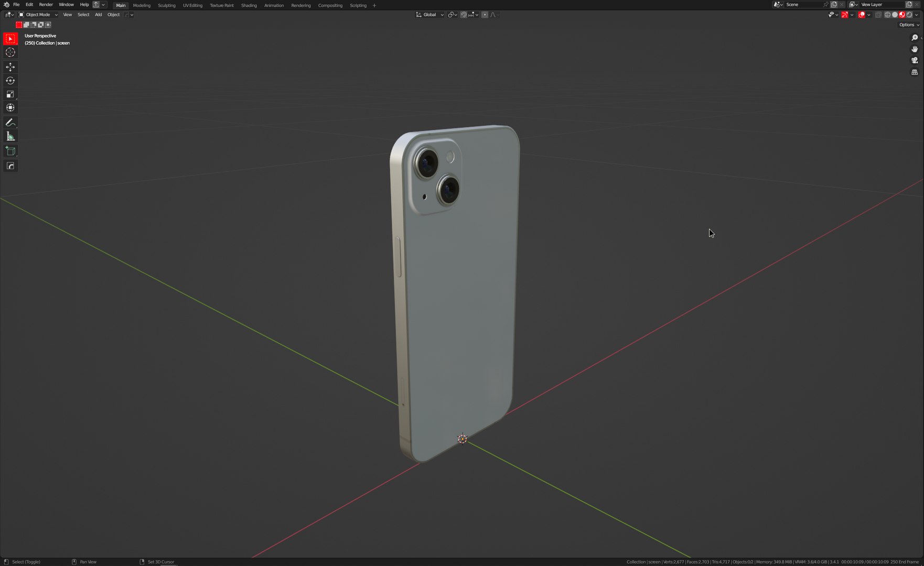Switch to the Modeling workspace tab

tap(142, 5)
